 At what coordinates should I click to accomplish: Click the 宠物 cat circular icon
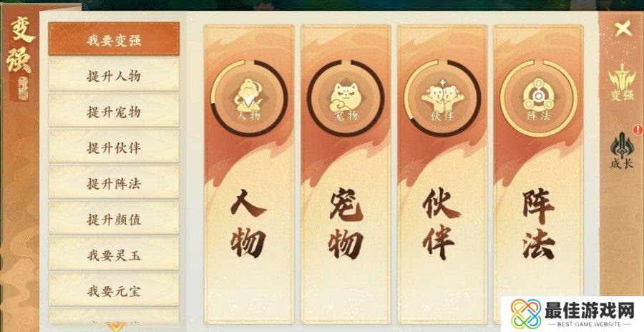[346, 98]
